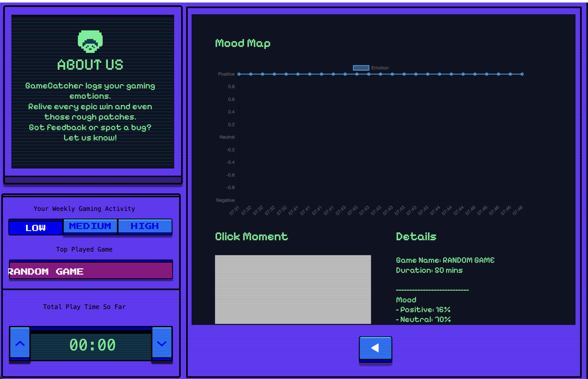Toggle the Emotion legend swatch
Image resolution: width=588 pixels, height=379 pixels.
tap(361, 68)
